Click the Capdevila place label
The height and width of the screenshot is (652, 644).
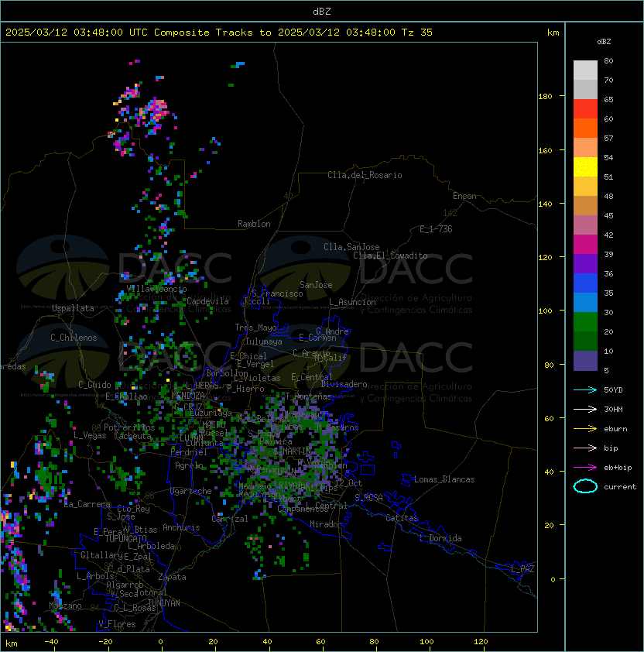(x=207, y=301)
